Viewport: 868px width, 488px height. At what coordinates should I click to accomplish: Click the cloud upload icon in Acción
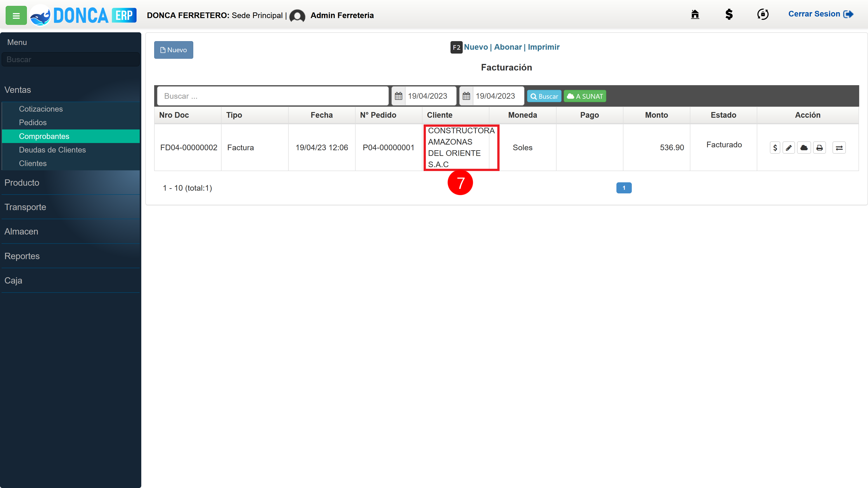[804, 148]
